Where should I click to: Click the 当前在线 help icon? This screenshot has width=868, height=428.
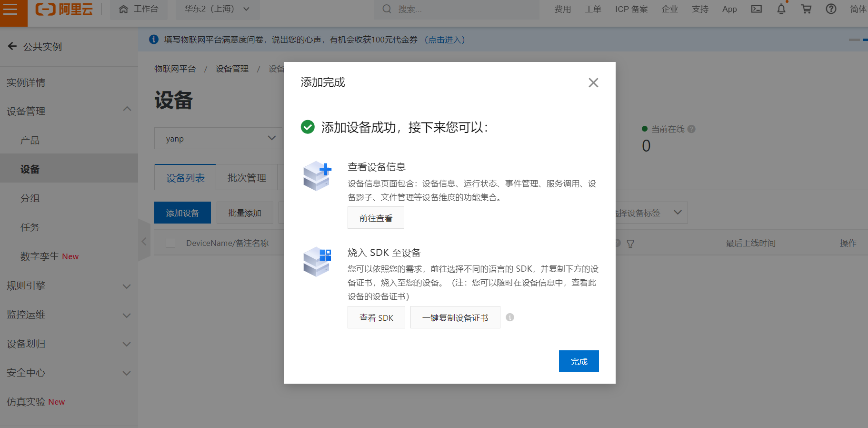[691, 129]
